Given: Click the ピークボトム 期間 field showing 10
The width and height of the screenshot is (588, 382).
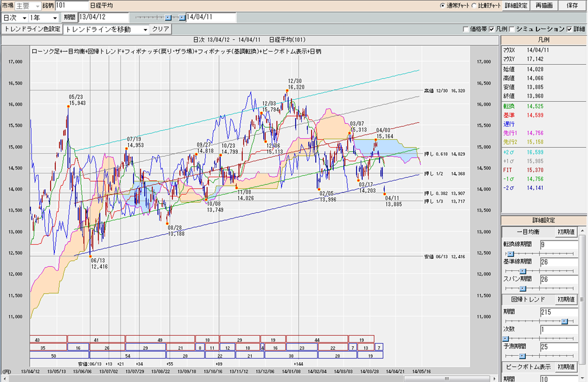Looking at the screenshot, I should coord(559,378).
